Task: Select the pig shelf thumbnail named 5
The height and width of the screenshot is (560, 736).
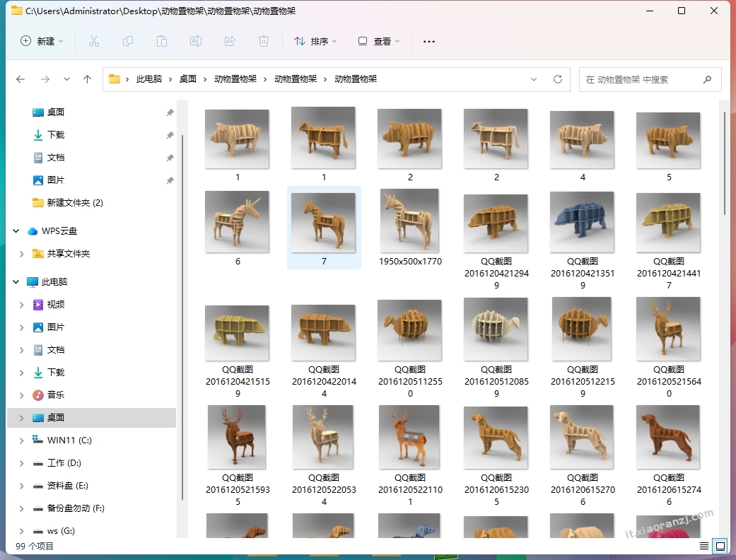Action: (x=668, y=140)
